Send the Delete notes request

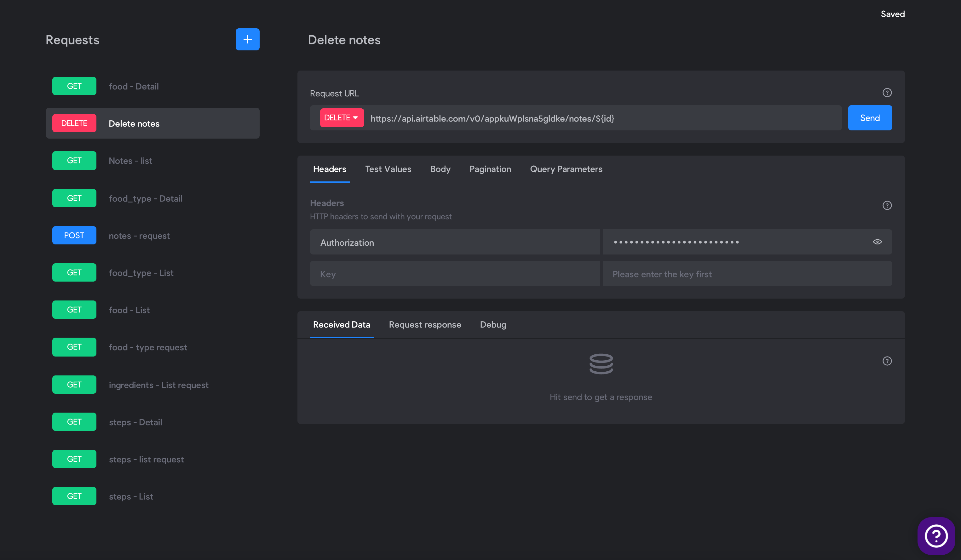tap(870, 118)
